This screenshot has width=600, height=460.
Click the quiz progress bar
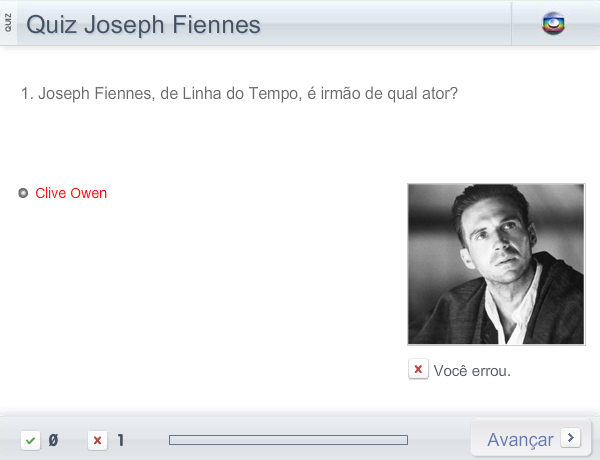click(x=289, y=440)
